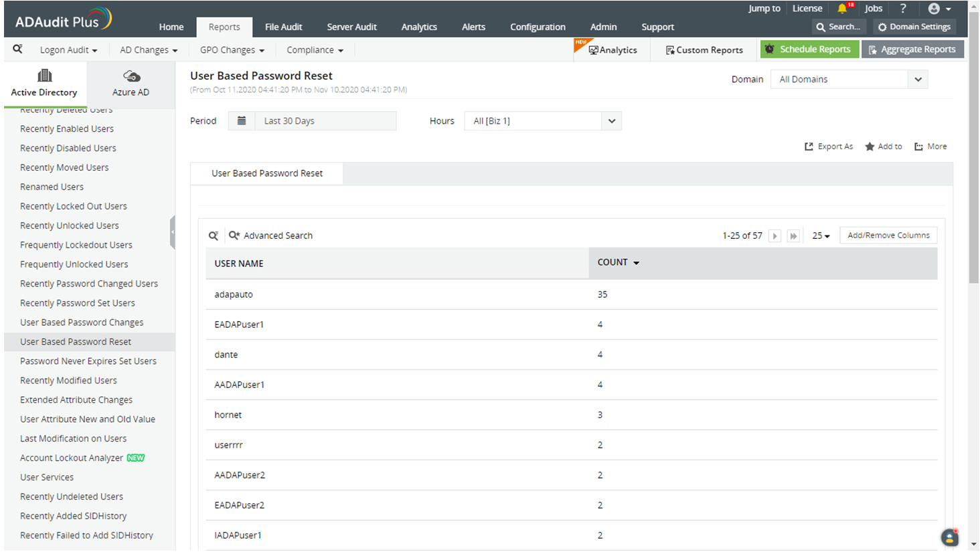Open Recently Enabled Users report
This screenshot has height=554, width=980.
[x=67, y=128]
